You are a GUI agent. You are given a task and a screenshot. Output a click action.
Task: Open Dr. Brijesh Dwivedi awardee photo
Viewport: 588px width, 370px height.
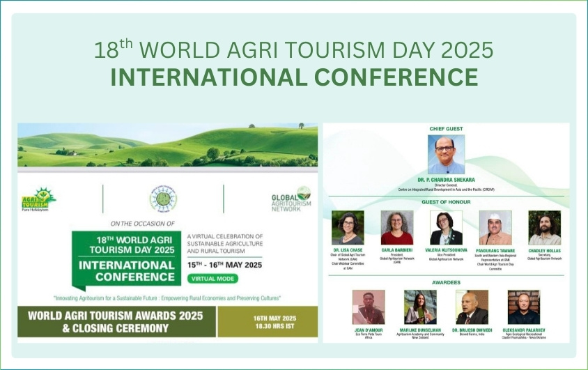tap(472, 307)
